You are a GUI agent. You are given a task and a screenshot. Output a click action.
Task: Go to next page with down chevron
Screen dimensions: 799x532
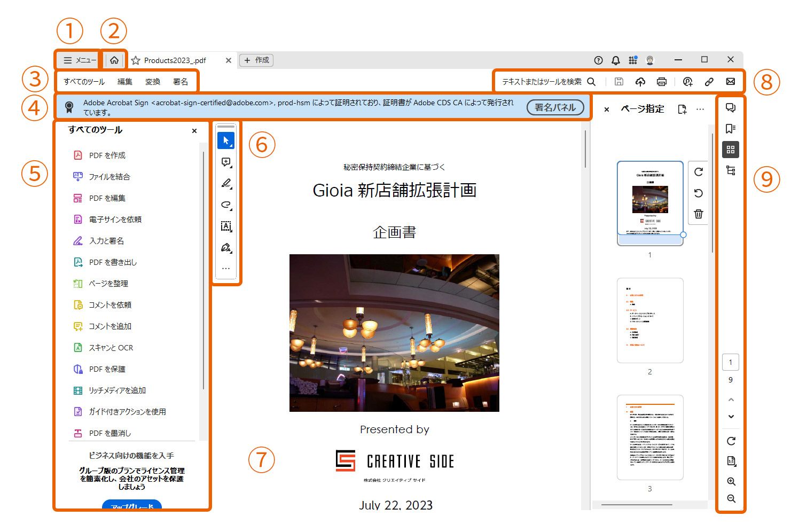click(x=731, y=417)
